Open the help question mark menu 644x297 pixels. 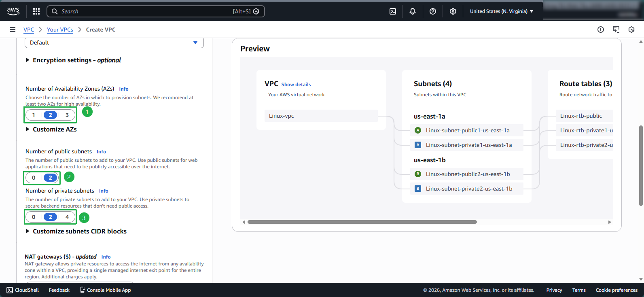coord(433,11)
